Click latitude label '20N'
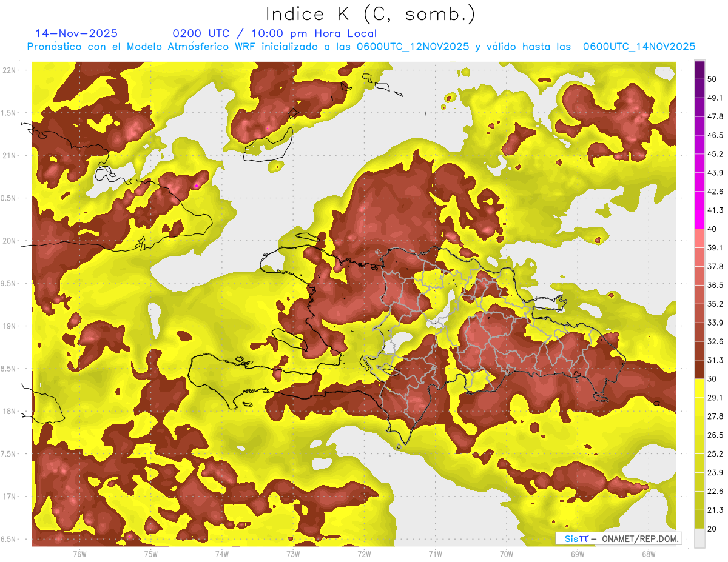728x562 pixels. pos(9,241)
